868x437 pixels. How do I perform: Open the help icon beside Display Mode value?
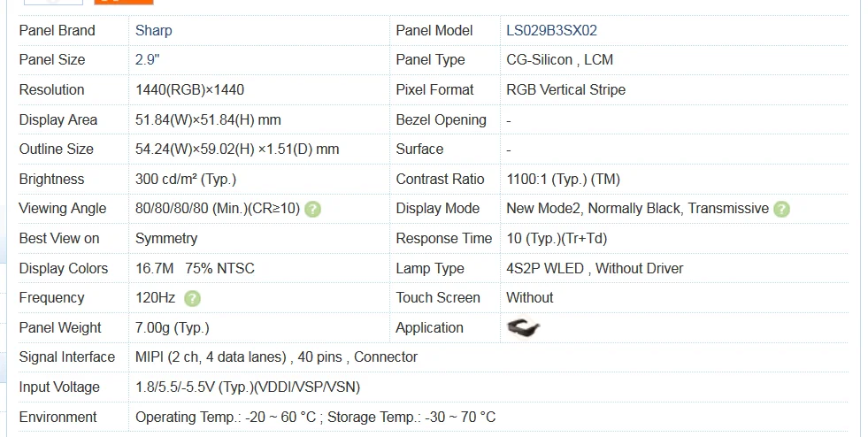tap(781, 209)
